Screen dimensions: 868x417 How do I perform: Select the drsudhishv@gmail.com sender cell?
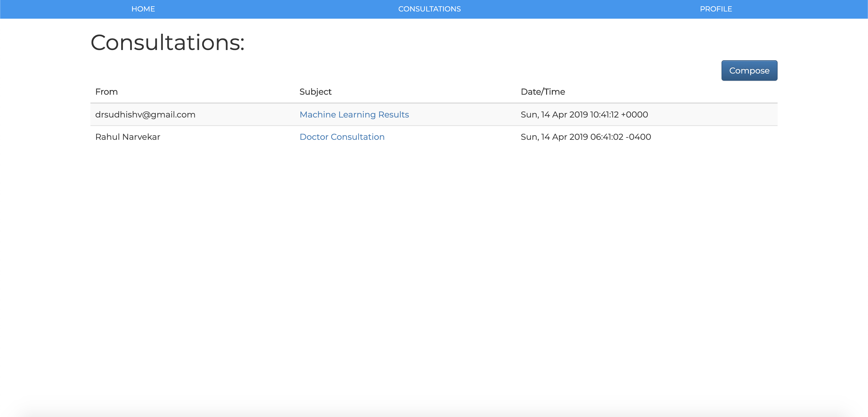point(145,114)
